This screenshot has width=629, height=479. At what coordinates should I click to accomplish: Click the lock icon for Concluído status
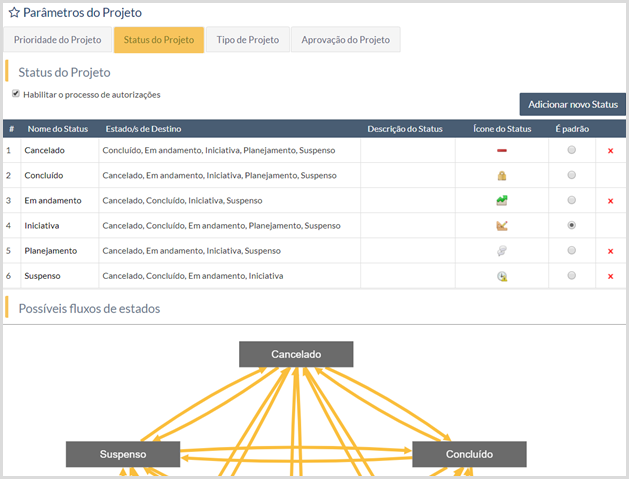pos(502,175)
